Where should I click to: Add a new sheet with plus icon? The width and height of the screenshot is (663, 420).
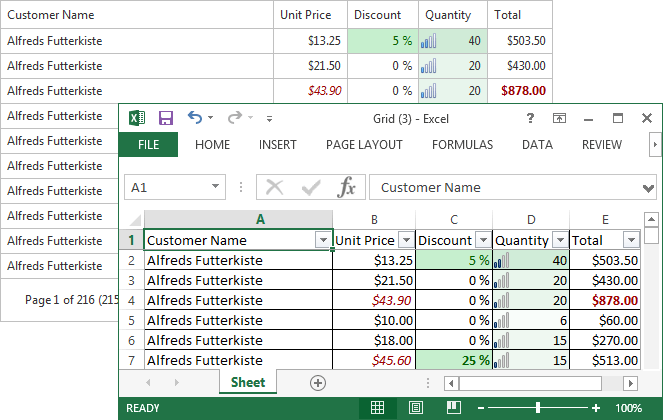[x=318, y=383]
